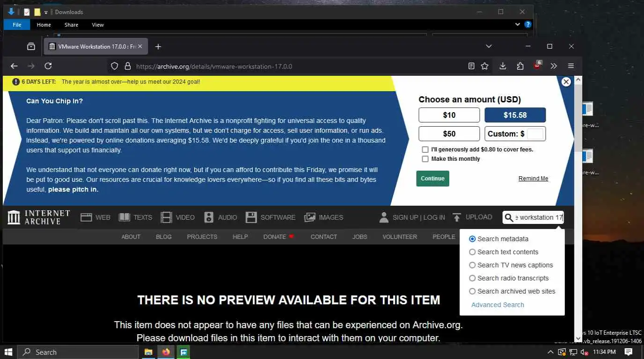This screenshot has height=359, width=644.
Task: Select the $10 donation amount
Action: coord(449,115)
